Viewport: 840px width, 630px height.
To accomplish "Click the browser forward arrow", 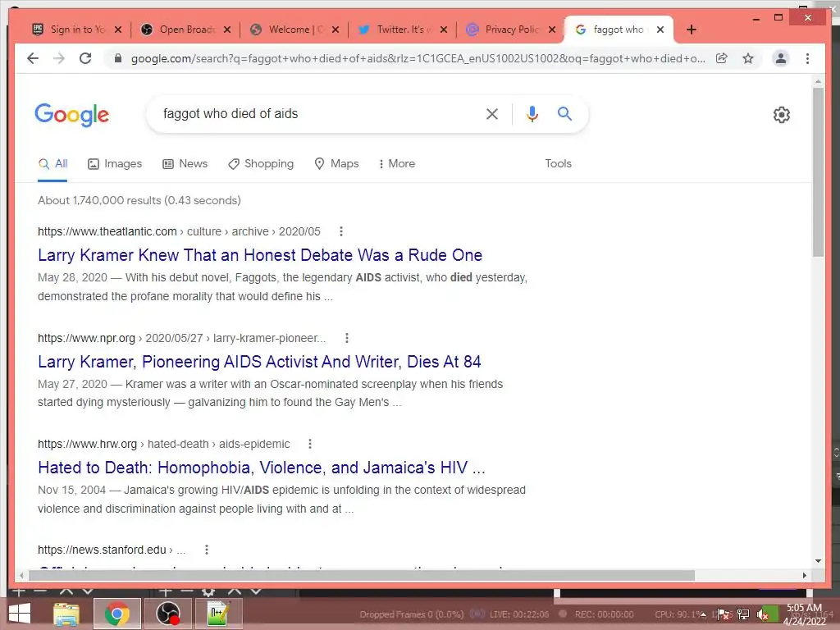I will tap(59, 58).
